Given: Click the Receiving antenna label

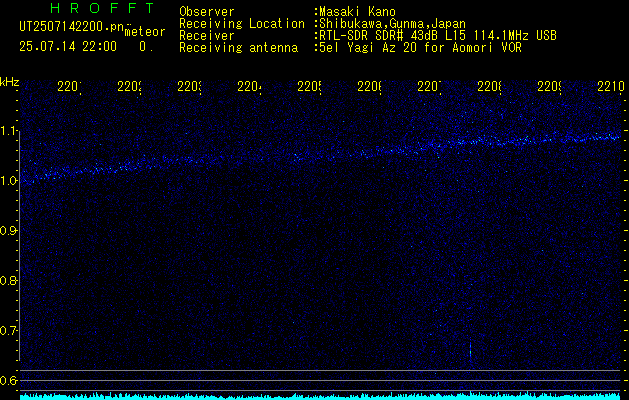Looking at the screenshot, I should pyautogui.click(x=239, y=48).
